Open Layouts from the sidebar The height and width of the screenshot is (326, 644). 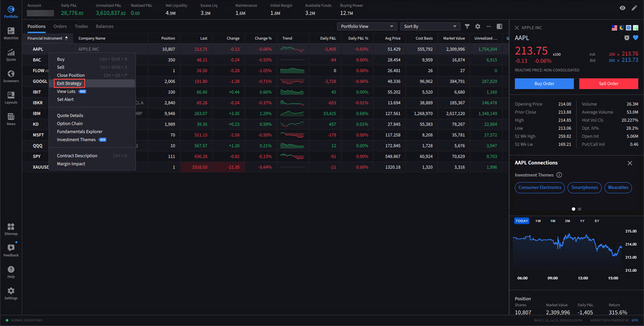[11, 98]
